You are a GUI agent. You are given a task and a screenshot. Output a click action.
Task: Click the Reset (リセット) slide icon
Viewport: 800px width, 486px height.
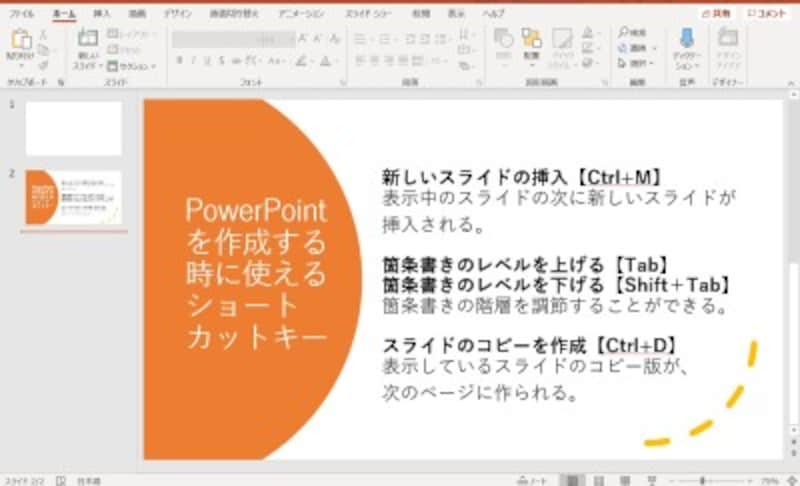[113, 50]
